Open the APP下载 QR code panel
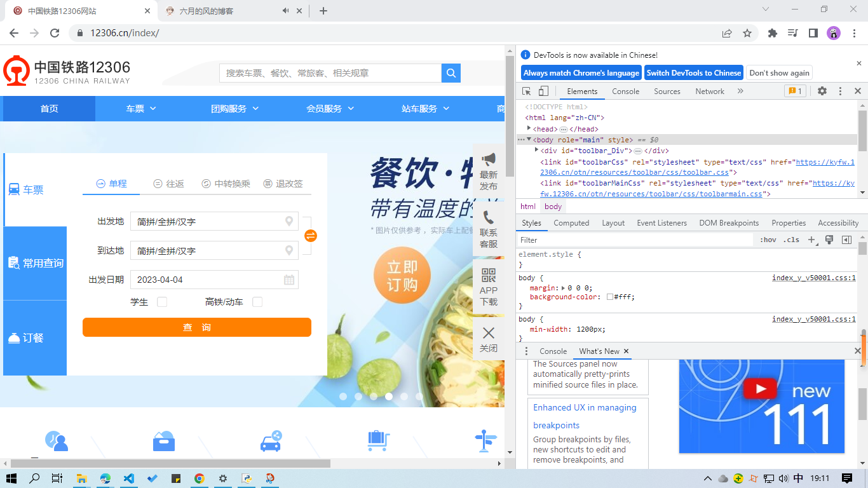The image size is (868, 488). 489,287
